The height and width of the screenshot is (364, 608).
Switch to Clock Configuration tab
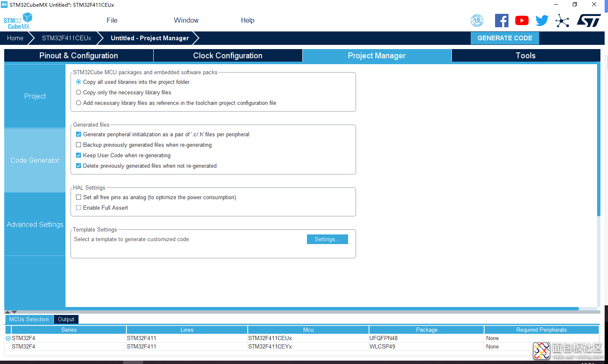pyautogui.click(x=228, y=55)
